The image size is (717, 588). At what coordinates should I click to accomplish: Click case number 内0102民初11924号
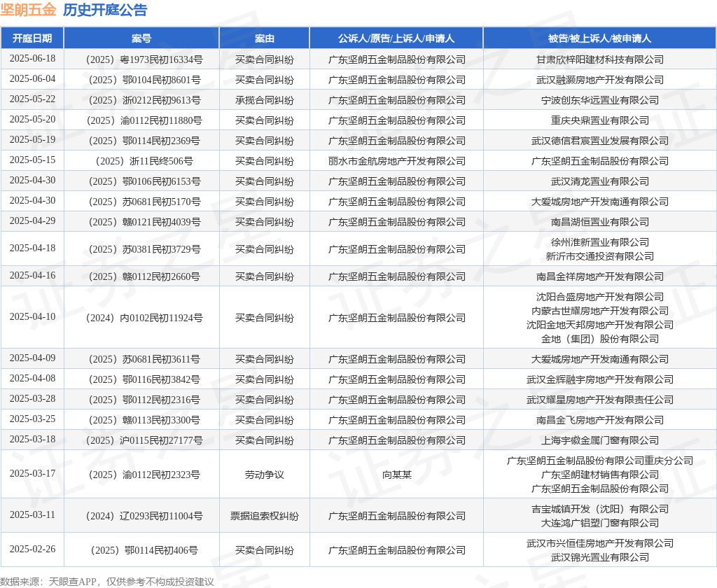click(x=144, y=318)
